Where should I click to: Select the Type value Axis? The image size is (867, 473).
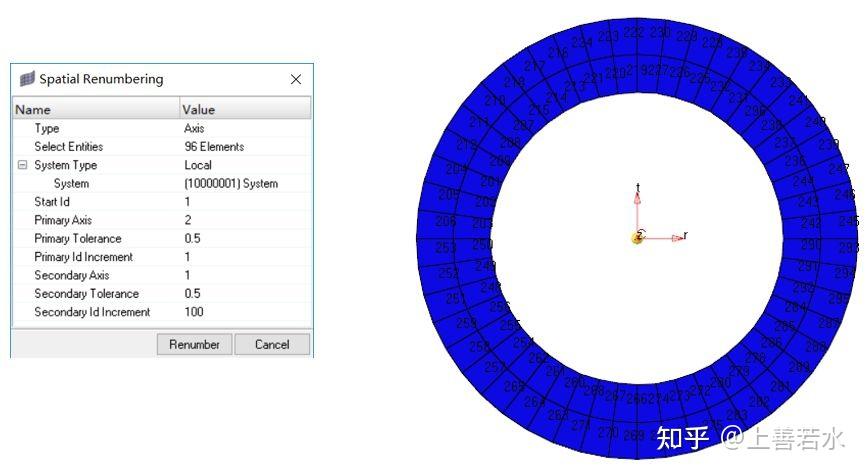click(x=246, y=128)
